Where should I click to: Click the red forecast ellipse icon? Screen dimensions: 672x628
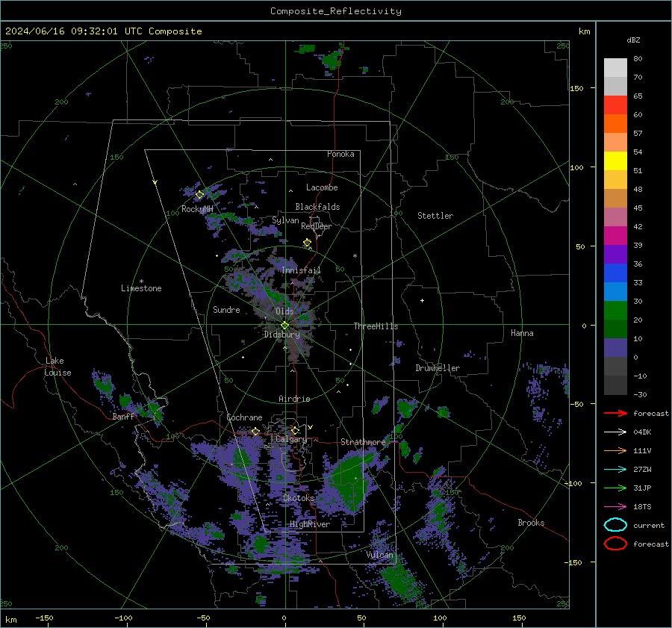click(615, 544)
